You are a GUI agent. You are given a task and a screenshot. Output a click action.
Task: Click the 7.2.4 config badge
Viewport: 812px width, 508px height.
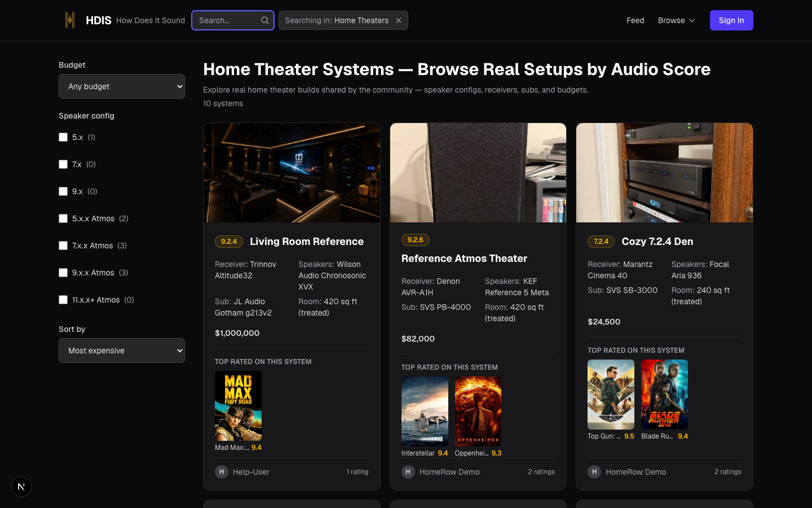(x=601, y=242)
